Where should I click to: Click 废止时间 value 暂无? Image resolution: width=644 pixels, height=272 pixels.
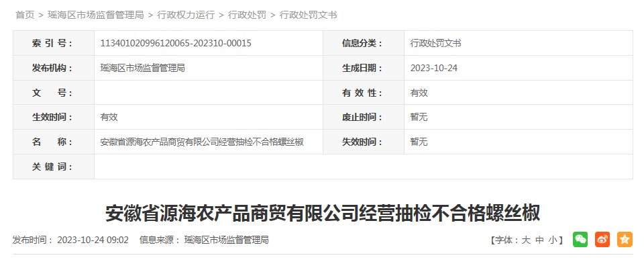tap(419, 117)
